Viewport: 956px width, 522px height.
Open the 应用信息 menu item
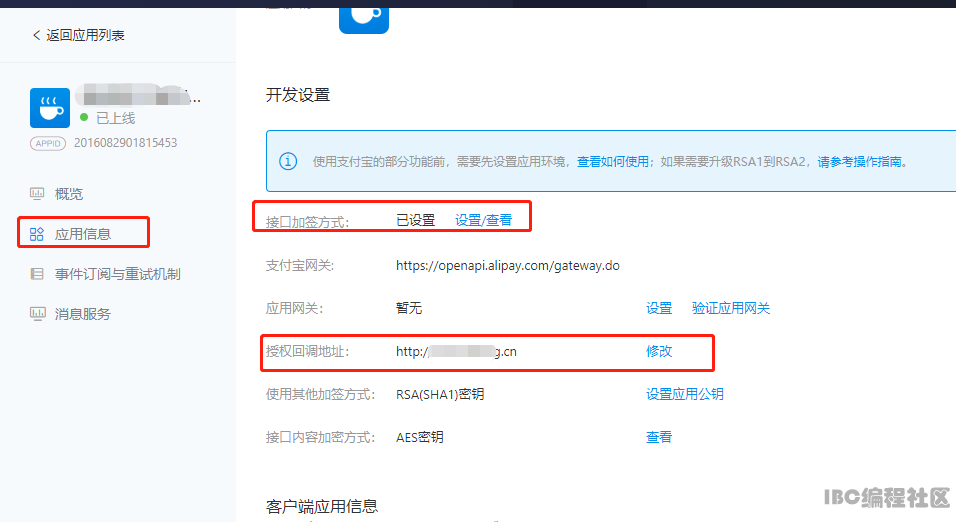pos(83,234)
